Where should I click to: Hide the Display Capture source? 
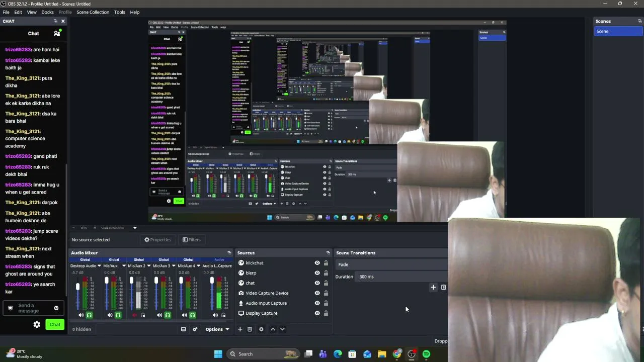(317, 313)
